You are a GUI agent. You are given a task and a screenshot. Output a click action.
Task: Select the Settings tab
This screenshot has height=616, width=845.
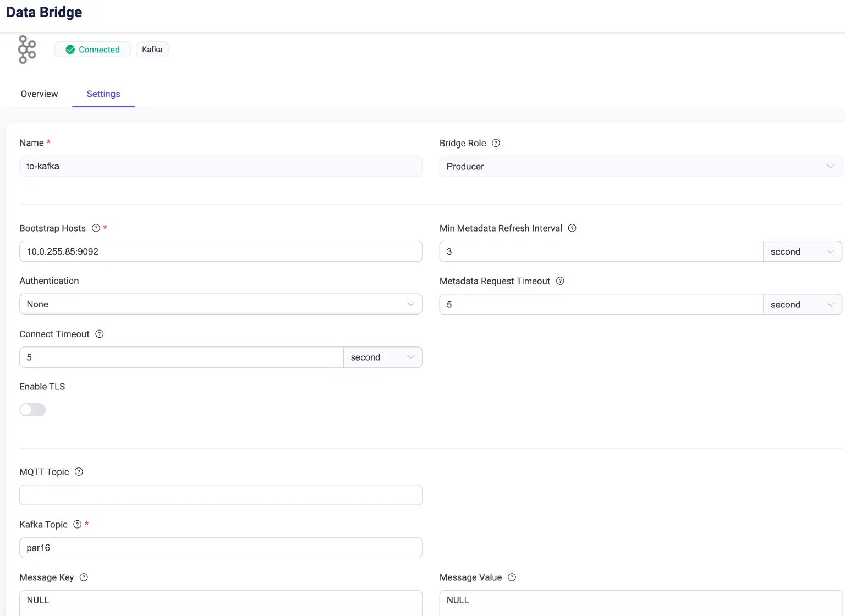[x=103, y=94]
